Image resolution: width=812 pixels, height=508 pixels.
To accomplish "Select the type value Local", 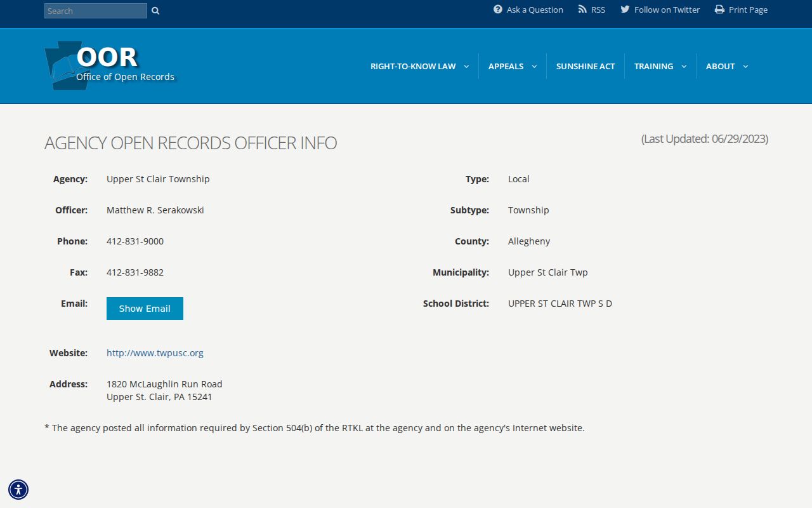I will point(518,179).
